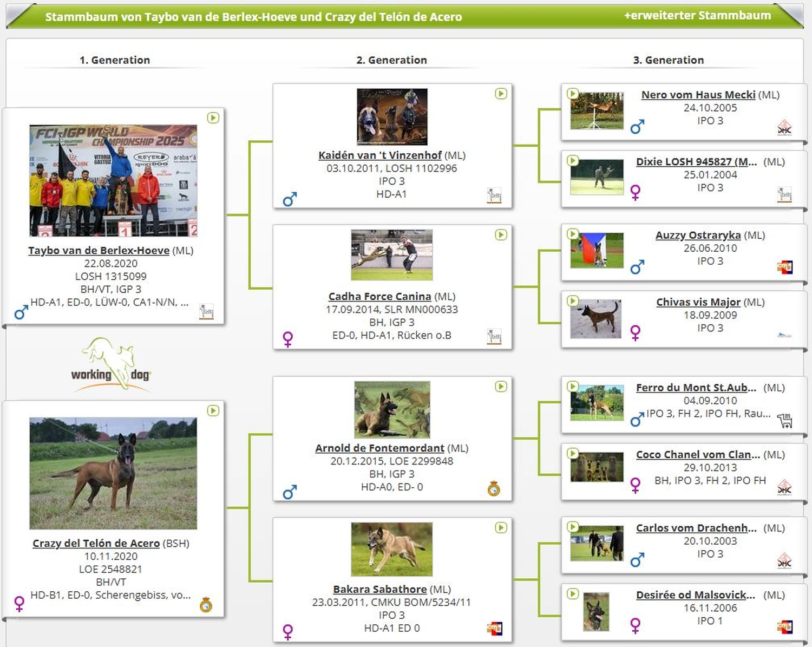Open the FCI IGP World Championship photo
812x647 pixels.
(113, 181)
